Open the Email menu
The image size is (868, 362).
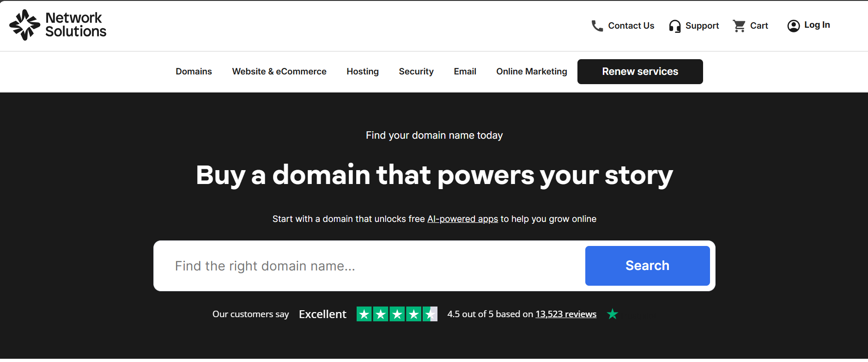point(465,72)
